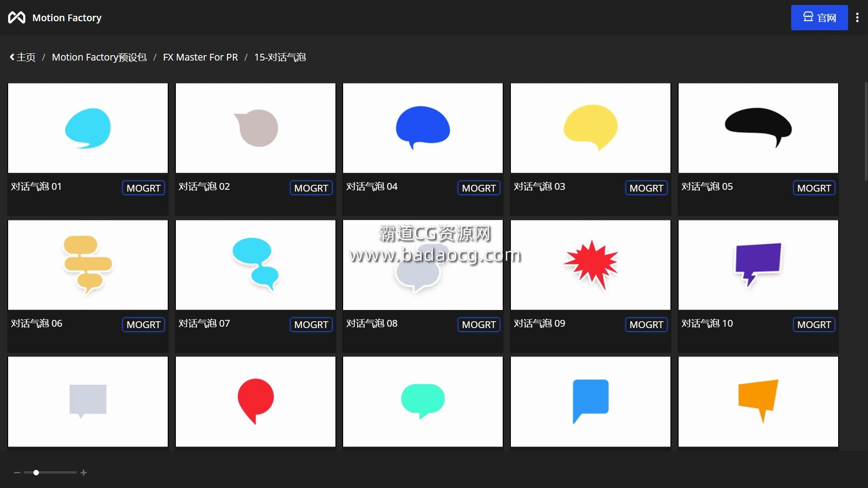This screenshot has height=488, width=868.
Task: Click MOGRT badge of 对话气泡 06
Action: pyautogui.click(x=143, y=324)
